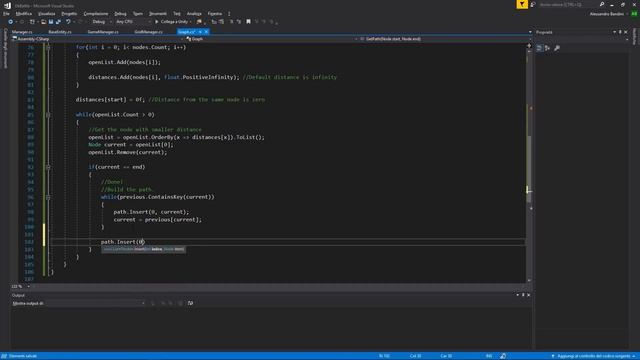This screenshot has width=640, height=360.
Task: Open the File menu
Action: point(6,13)
